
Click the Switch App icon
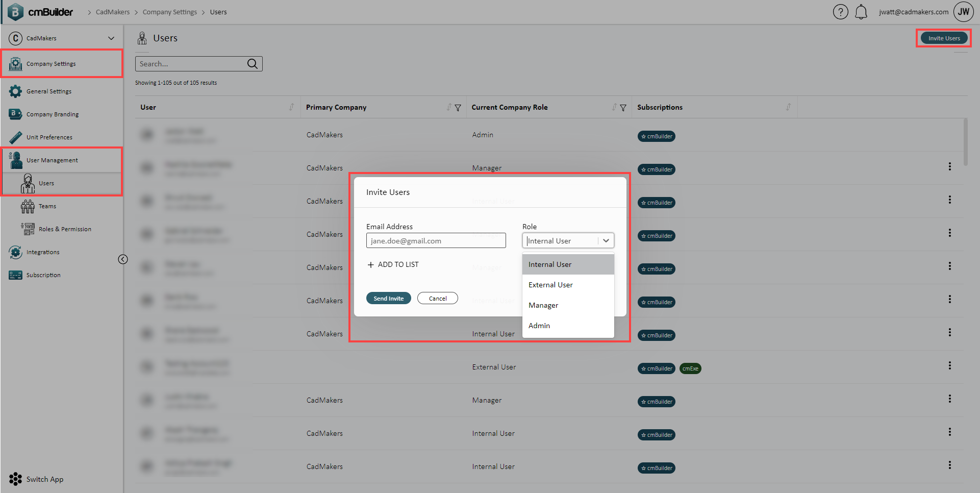point(16,479)
